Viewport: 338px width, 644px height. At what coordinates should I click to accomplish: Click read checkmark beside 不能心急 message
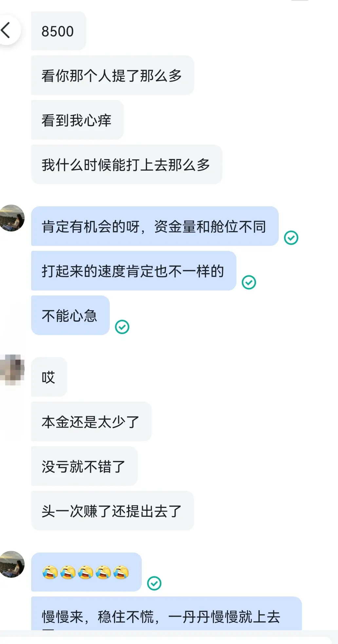pyautogui.click(x=122, y=327)
